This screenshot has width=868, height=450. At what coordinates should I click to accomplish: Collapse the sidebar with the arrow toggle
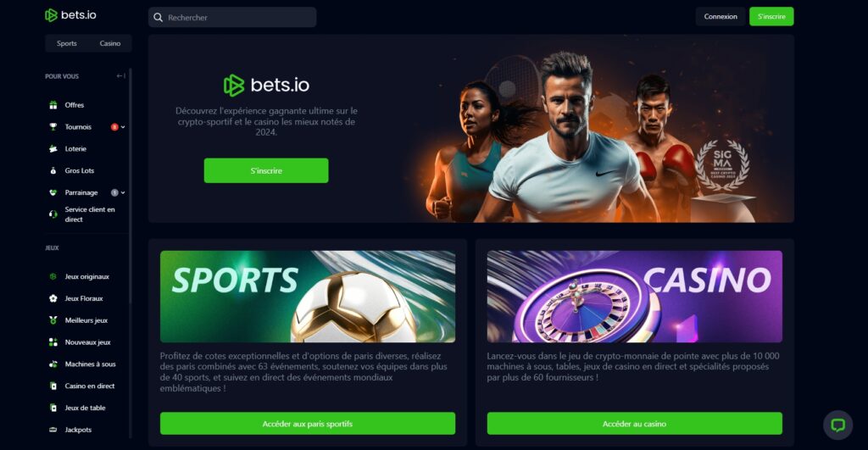point(120,75)
